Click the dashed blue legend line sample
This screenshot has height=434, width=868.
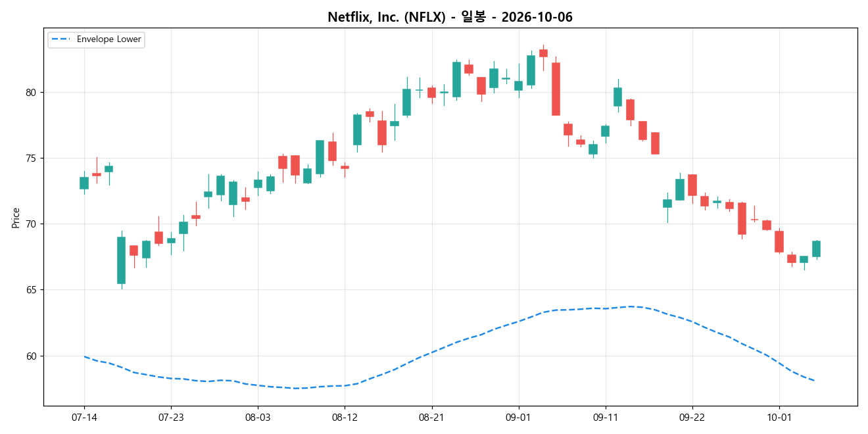[61, 39]
